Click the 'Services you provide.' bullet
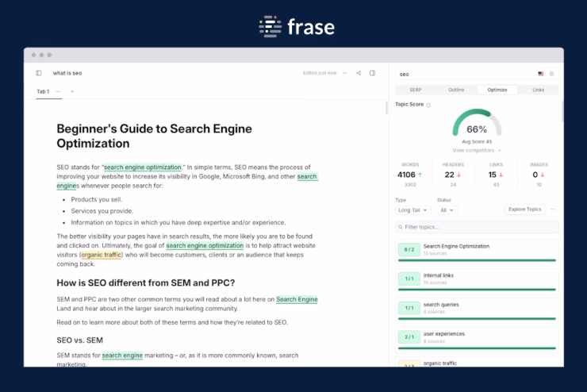587x392 pixels. point(102,211)
